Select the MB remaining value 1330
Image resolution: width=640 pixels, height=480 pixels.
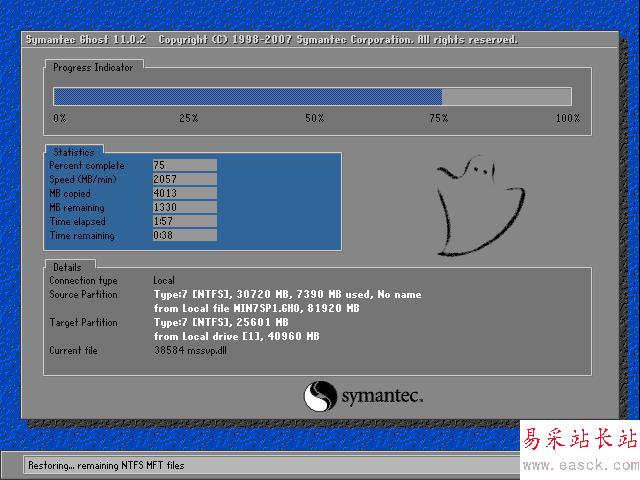pyautogui.click(x=185, y=207)
